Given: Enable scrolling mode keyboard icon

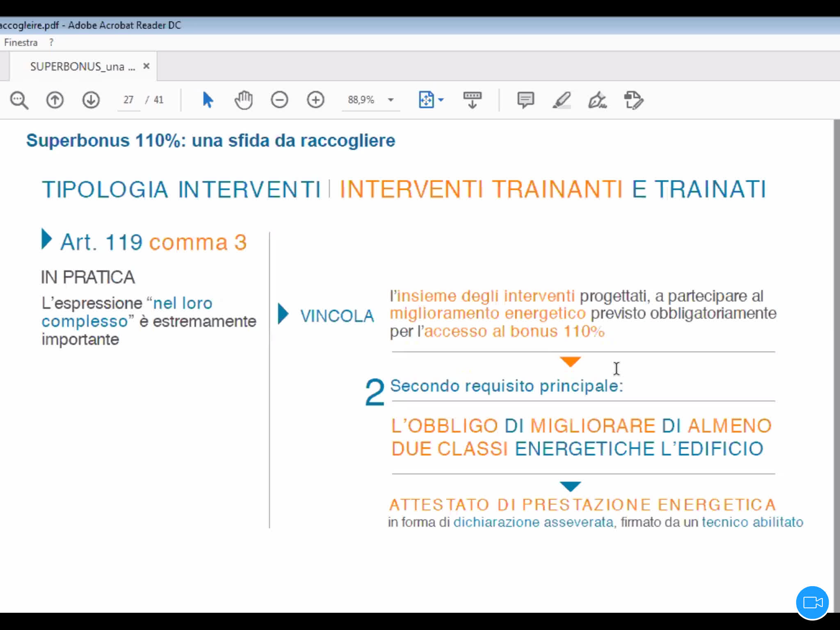Looking at the screenshot, I should click(x=472, y=100).
